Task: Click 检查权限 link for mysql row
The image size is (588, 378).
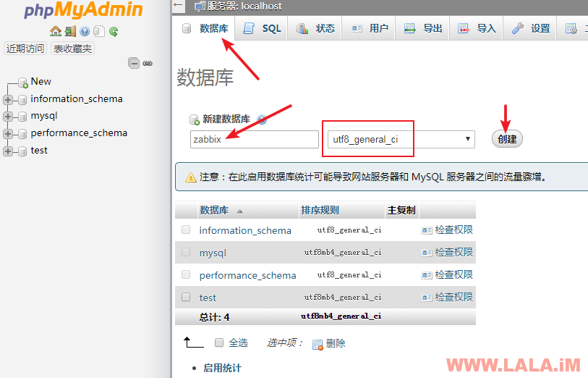Action: (453, 253)
